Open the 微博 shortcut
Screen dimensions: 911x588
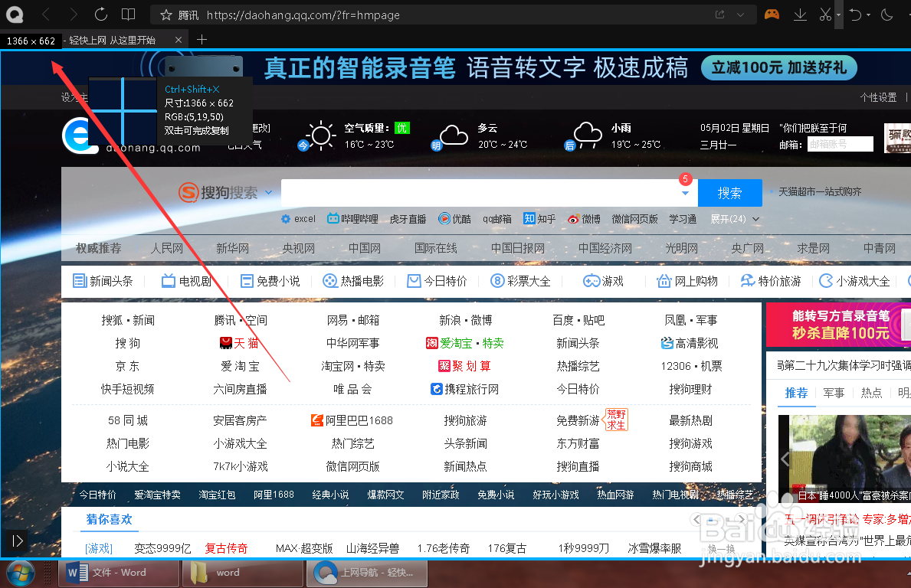click(584, 219)
